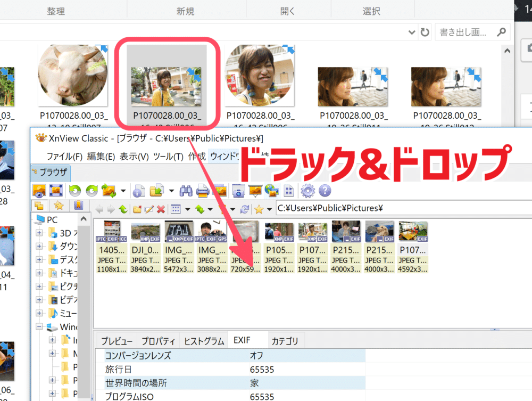Open the view mode dropdown arrow beside the grid icon
This screenshot has height=401, width=532.
[x=187, y=209]
